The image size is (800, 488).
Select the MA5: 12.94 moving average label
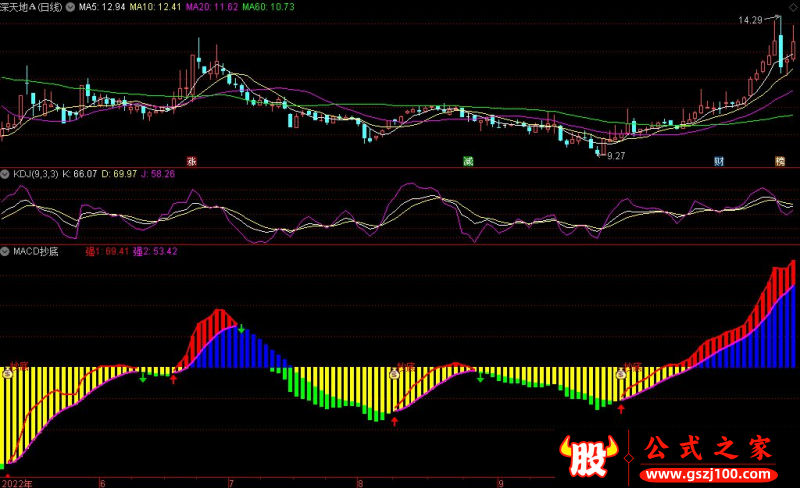coord(103,6)
